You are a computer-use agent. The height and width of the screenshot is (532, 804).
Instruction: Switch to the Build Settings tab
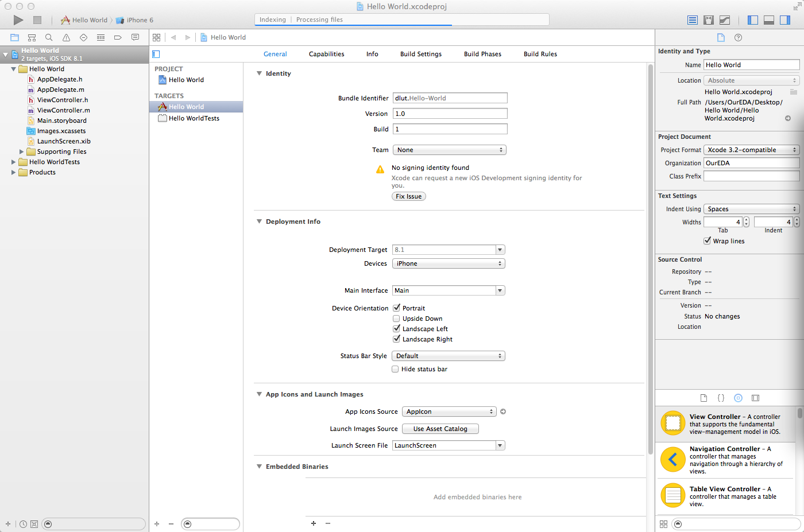tap(421, 54)
